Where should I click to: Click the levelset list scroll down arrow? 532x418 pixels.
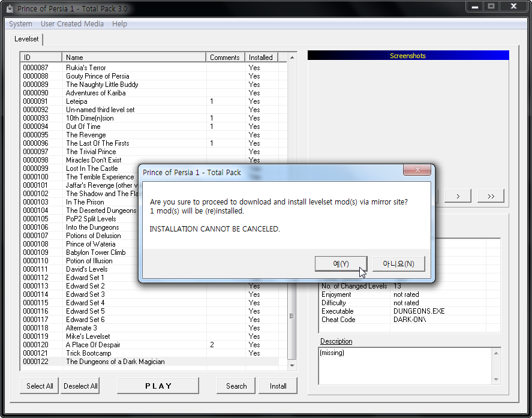click(292, 366)
